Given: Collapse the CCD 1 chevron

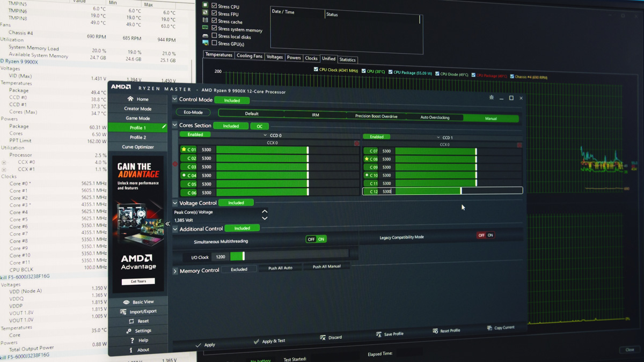Looking at the screenshot, I should coord(438,137).
